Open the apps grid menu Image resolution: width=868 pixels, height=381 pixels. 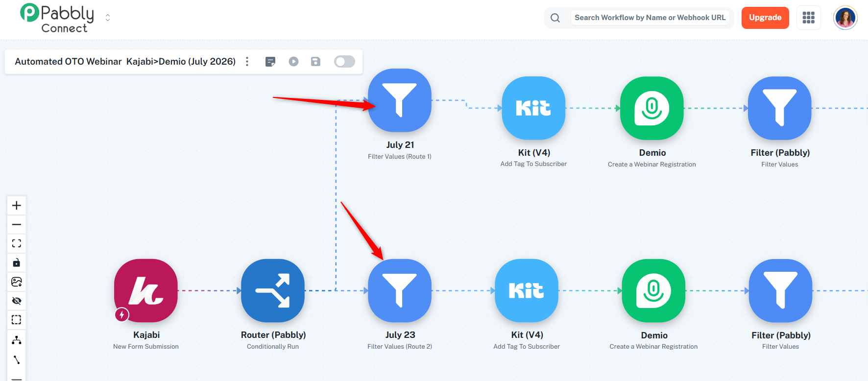pyautogui.click(x=809, y=18)
